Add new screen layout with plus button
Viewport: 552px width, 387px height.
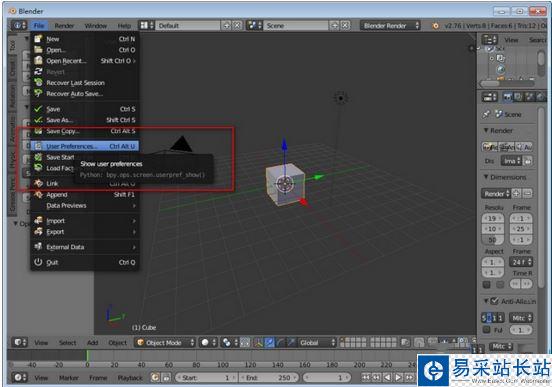click(226, 26)
